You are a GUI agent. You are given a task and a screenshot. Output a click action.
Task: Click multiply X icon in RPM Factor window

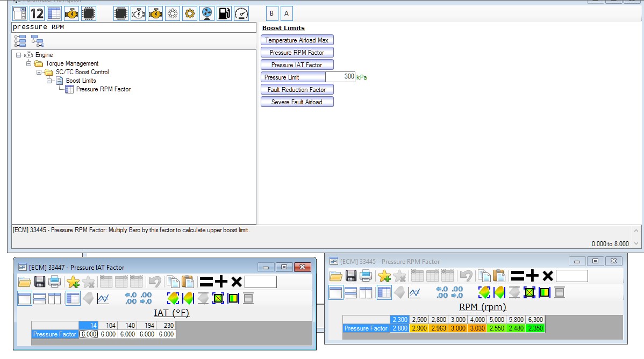[x=547, y=276]
